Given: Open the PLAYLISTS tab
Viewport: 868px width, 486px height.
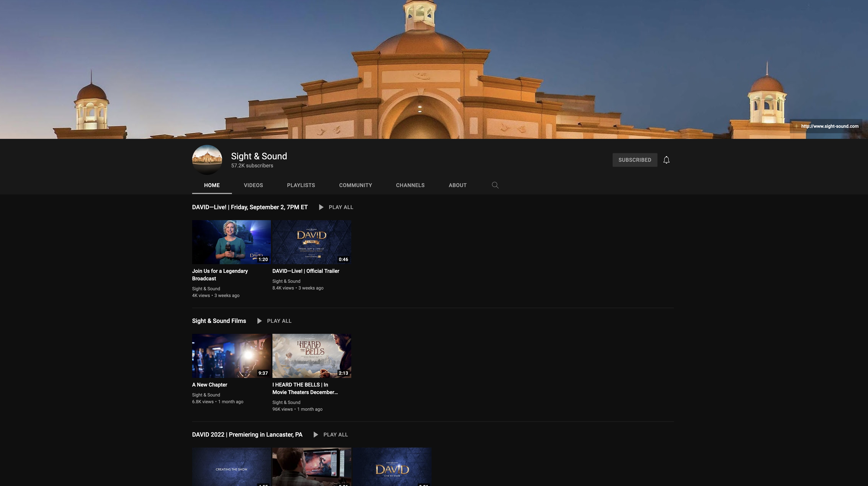Looking at the screenshot, I should (x=301, y=185).
